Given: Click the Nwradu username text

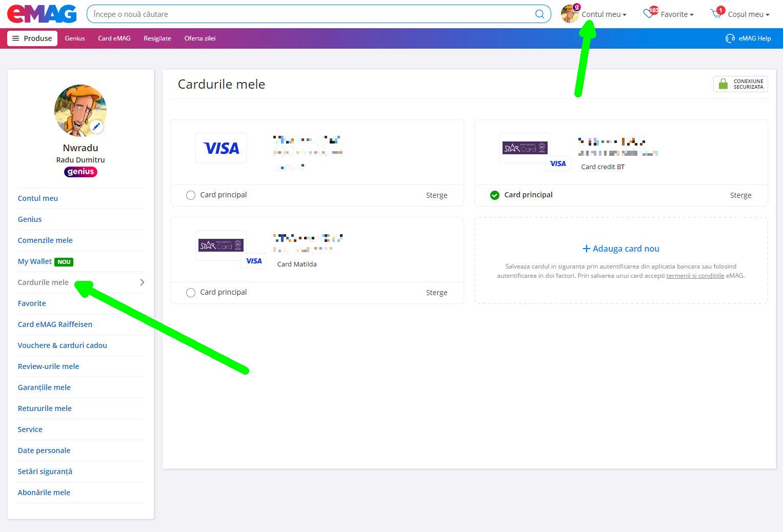Looking at the screenshot, I should point(81,148).
